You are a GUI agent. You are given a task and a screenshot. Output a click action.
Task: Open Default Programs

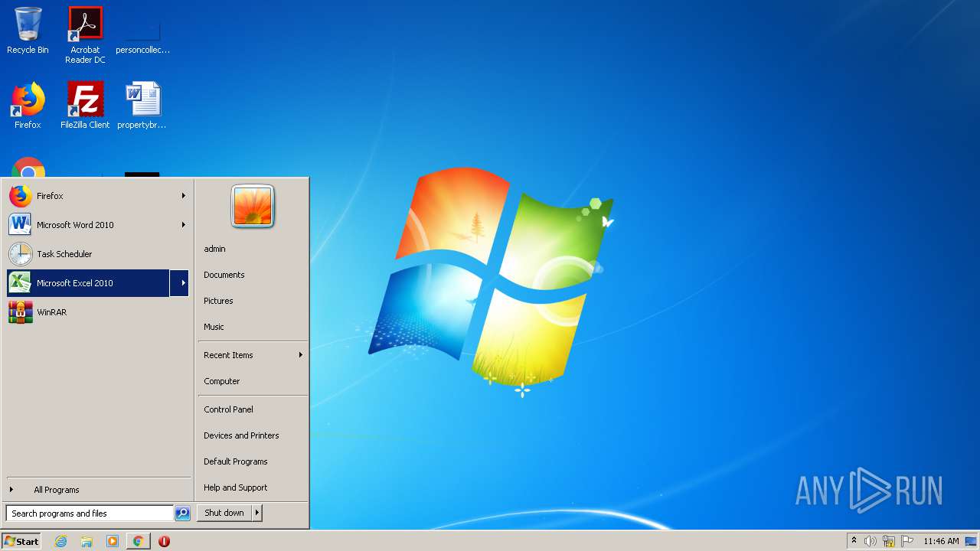[235, 461]
